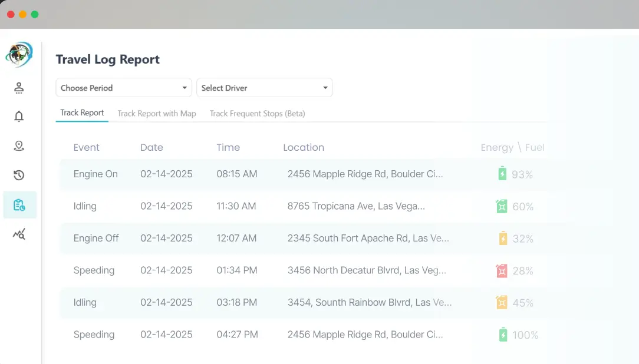Screen dimensions: 639x364
Task: Open notifications bell icon in sidebar
Action: (x=19, y=117)
